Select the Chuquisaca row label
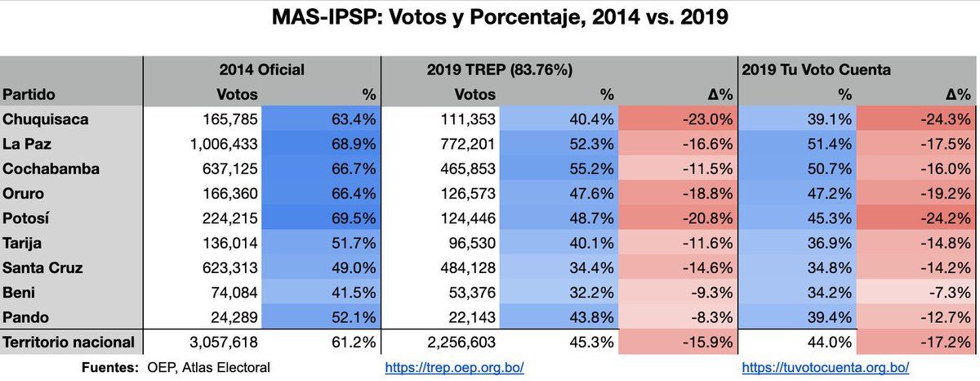The width and height of the screenshot is (980, 381). point(45,119)
